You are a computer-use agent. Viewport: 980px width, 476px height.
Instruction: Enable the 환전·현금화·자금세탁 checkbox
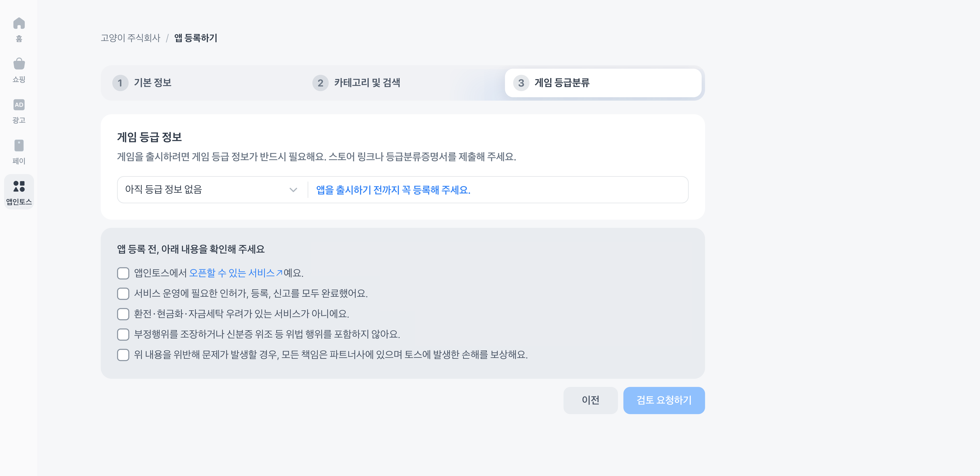tap(123, 314)
